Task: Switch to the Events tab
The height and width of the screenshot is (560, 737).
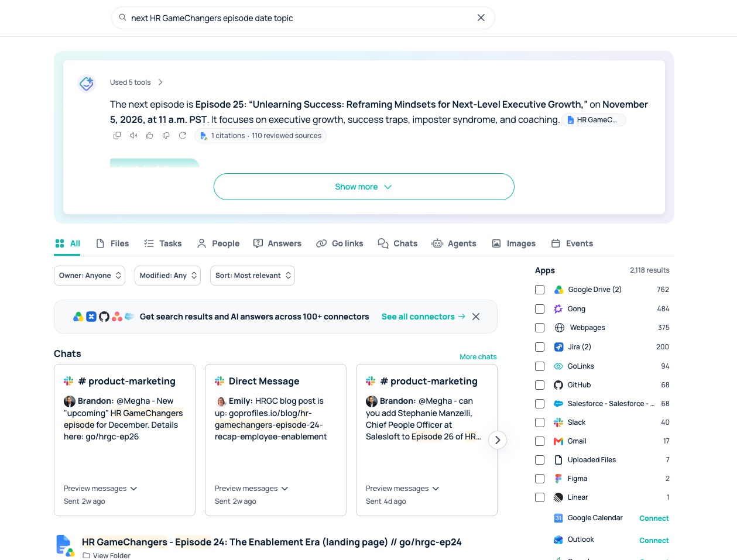Action: [572, 243]
